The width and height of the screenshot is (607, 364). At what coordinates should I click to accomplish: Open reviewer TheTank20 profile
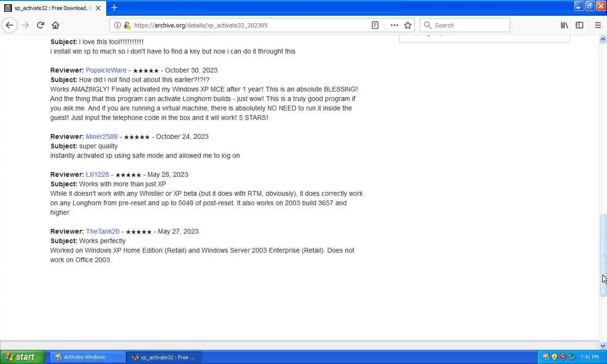(x=102, y=231)
